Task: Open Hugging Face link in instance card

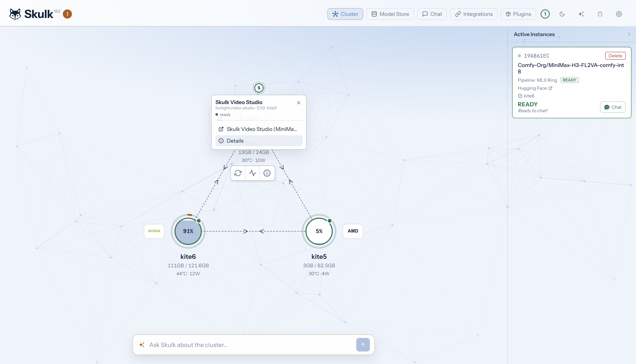Action: pyautogui.click(x=535, y=88)
